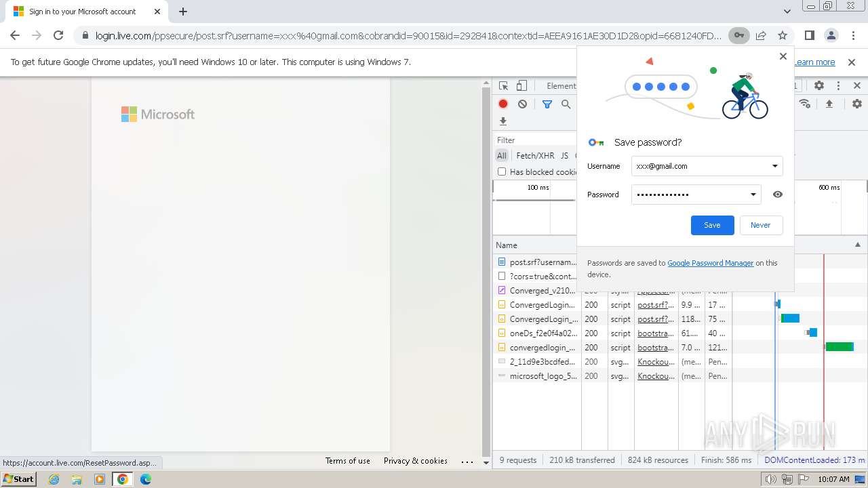Select the All network filter
Image resolution: width=868 pixels, height=488 pixels.
[x=502, y=155]
